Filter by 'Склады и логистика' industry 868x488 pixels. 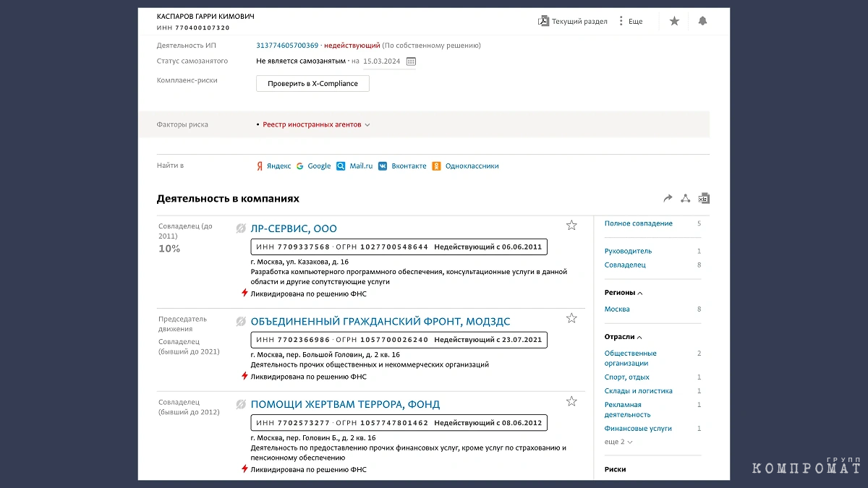(639, 391)
